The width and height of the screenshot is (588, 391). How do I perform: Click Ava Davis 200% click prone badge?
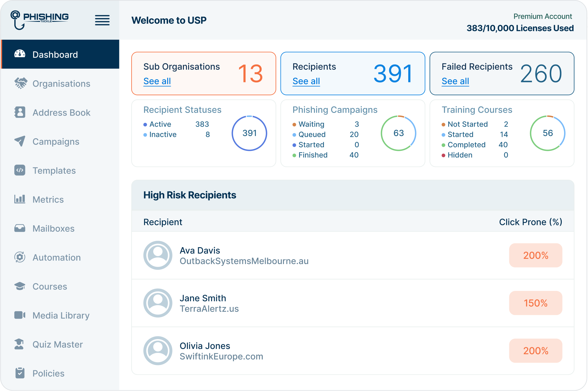coord(535,255)
